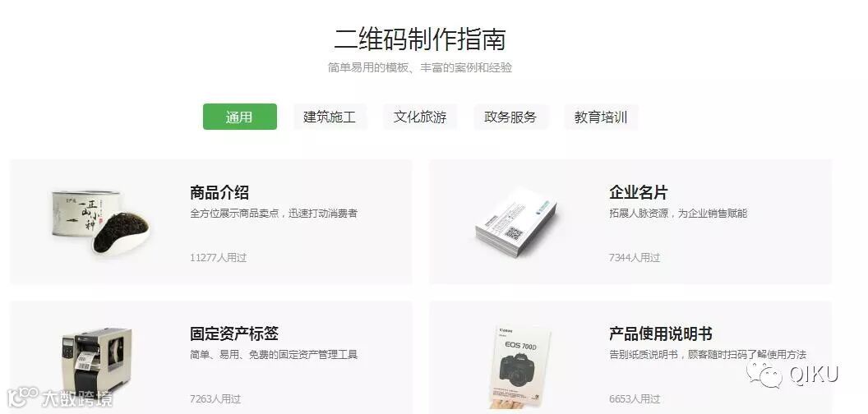Viewport: 868px width, 414px height.
Task: Click the business card stack image
Action: pos(516,223)
